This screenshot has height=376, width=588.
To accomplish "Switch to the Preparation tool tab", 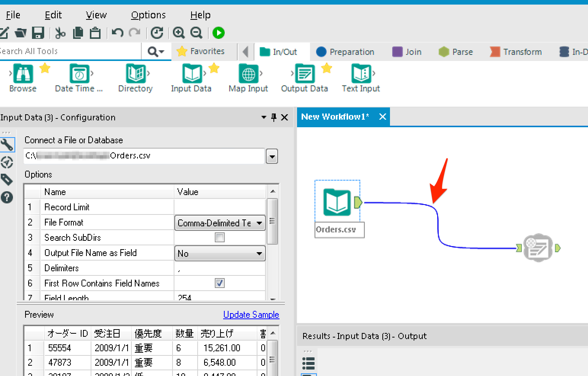I will pyautogui.click(x=345, y=52).
